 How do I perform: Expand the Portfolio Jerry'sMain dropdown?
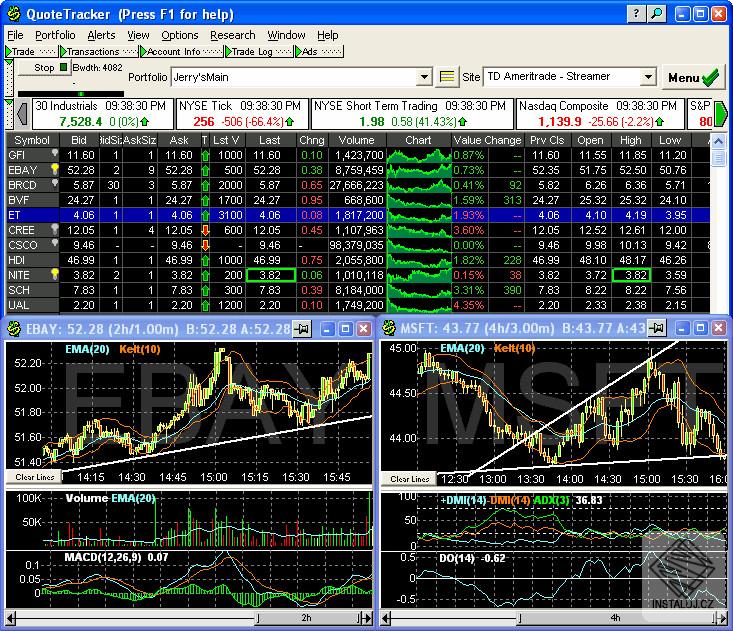[x=424, y=77]
